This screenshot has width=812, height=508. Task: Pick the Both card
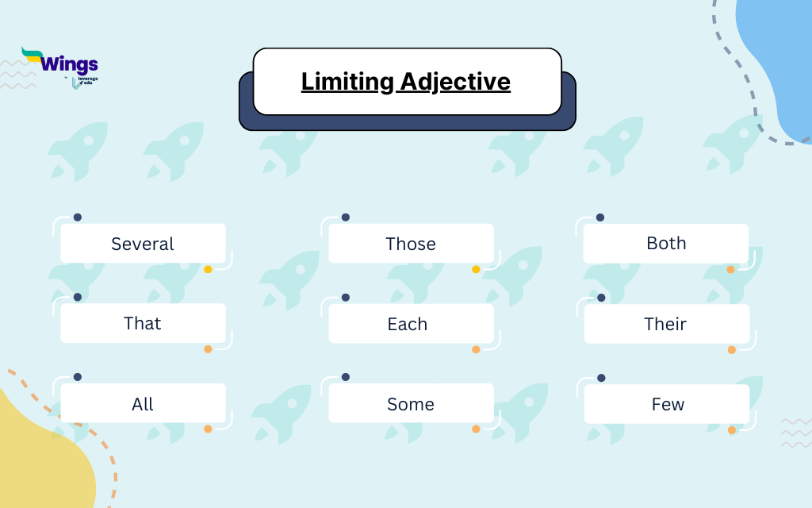666,244
